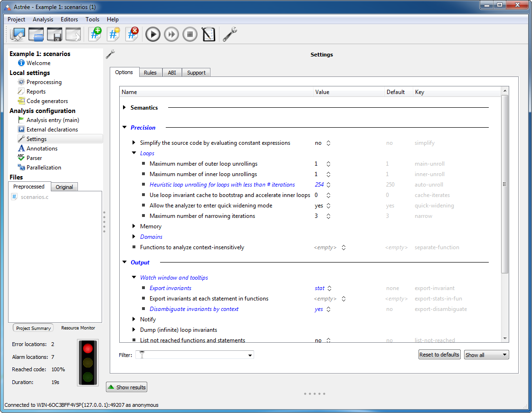Expand the Semantics section
The height and width of the screenshot is (413, 532).
(x=124, y=107)
